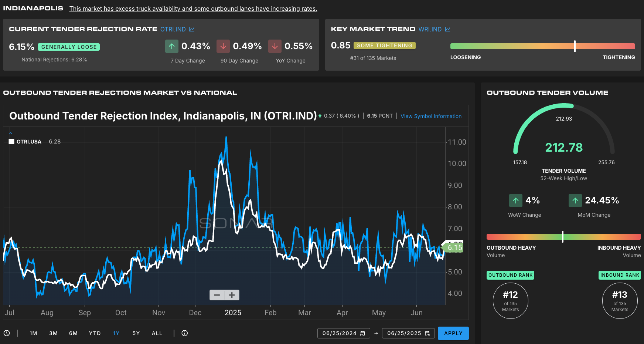Click the 6.15 current value price tag
The height and width of the screenshot is (344, 644).
click(454, 247)
